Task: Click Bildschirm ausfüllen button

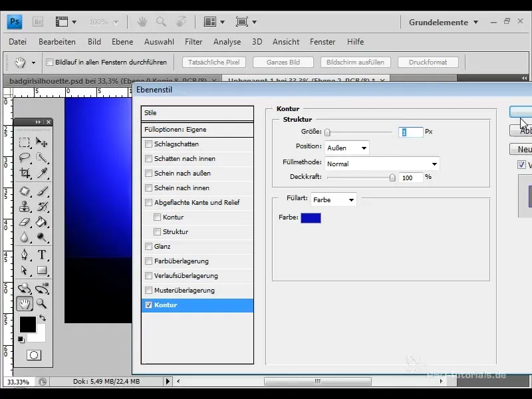Action: 355,63
